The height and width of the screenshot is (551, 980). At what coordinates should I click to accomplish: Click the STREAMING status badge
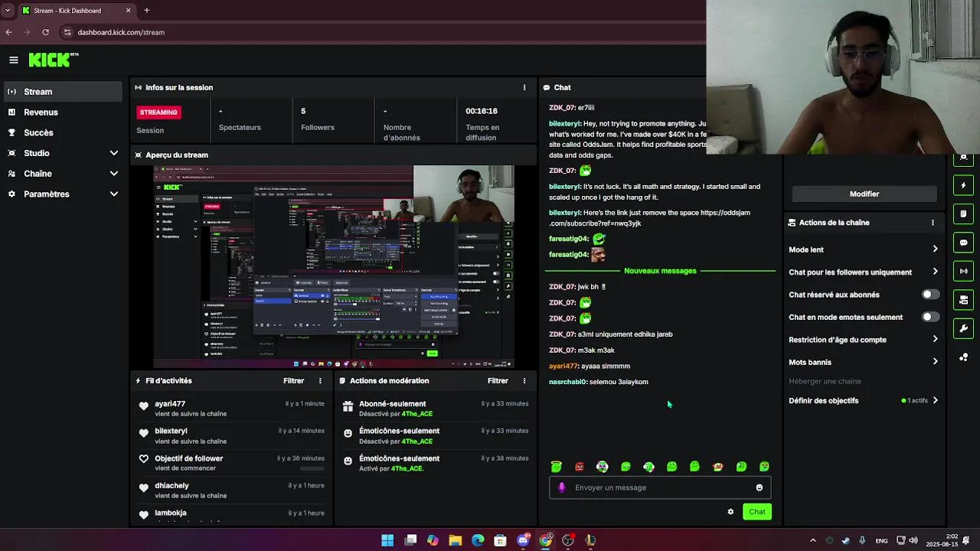coord(158,112)
